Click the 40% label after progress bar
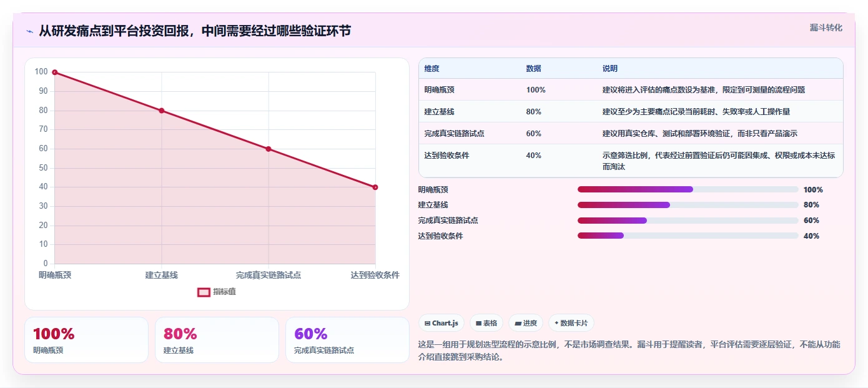 click(811, 236)
